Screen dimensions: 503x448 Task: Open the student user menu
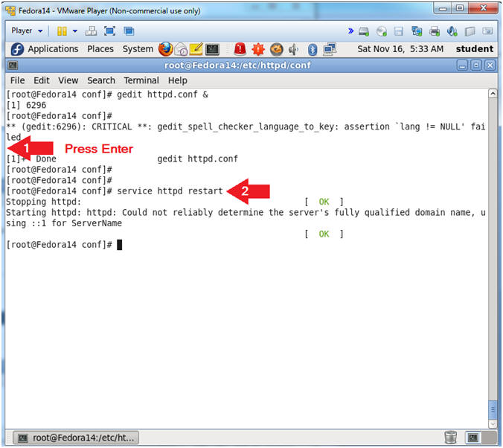pos(475,49)
